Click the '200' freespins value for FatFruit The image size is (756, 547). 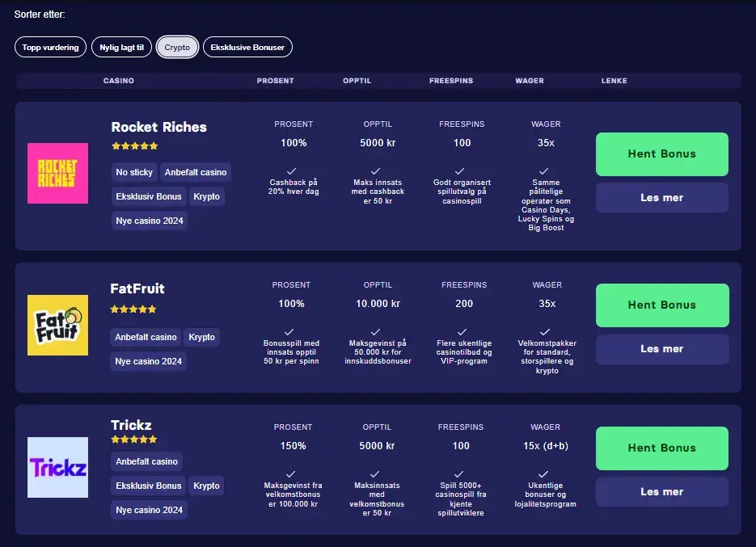(464, 304)
